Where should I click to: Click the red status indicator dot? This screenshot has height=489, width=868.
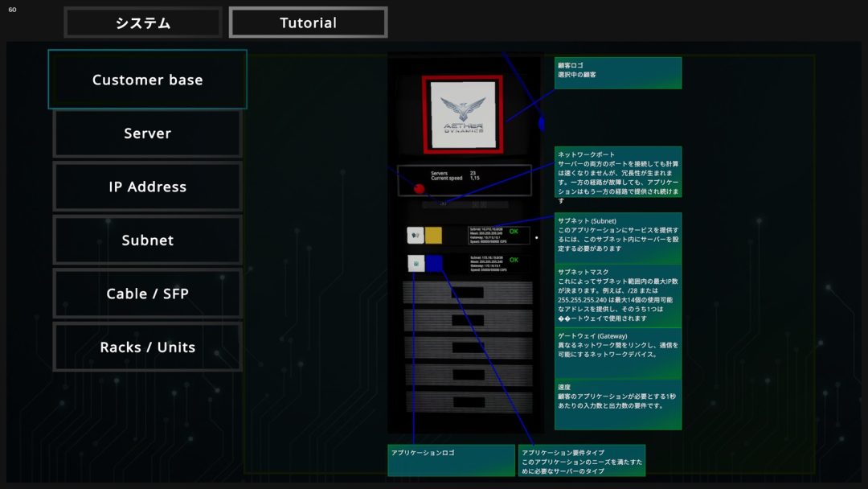419,189
